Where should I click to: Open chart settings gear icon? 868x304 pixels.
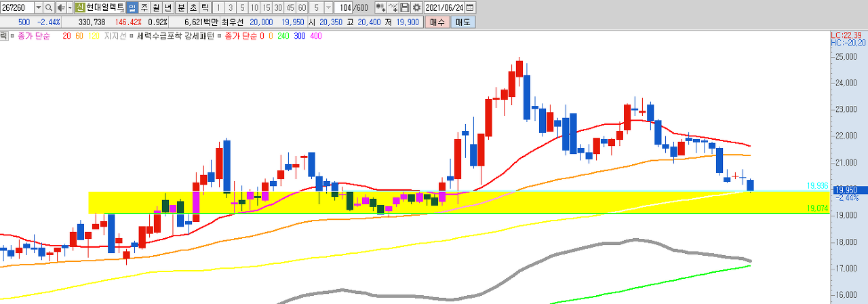pyautogui.click(x=416, y=7)
